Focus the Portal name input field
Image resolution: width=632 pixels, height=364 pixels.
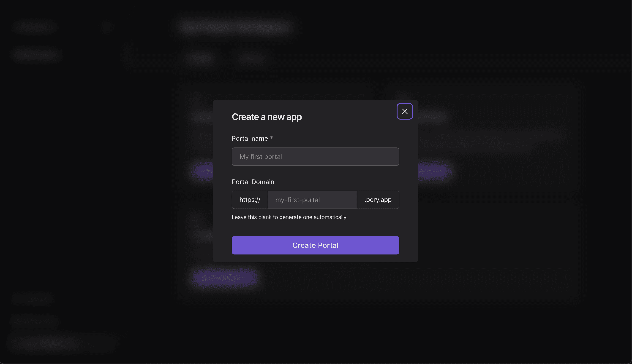pyautogui.click(x=315, y=156)
